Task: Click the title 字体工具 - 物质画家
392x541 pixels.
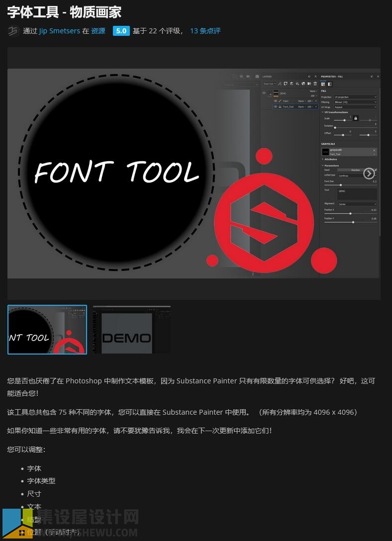Action: click(64, 12)
